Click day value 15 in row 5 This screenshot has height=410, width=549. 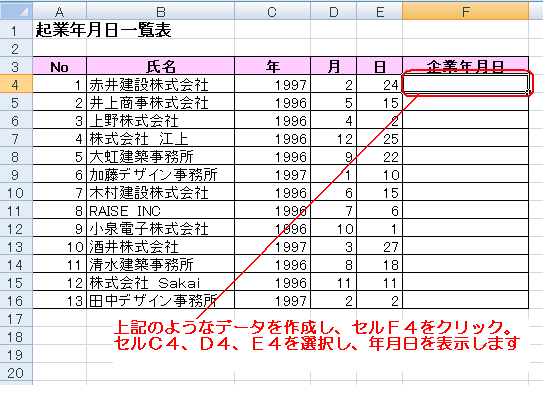point(380,102)
